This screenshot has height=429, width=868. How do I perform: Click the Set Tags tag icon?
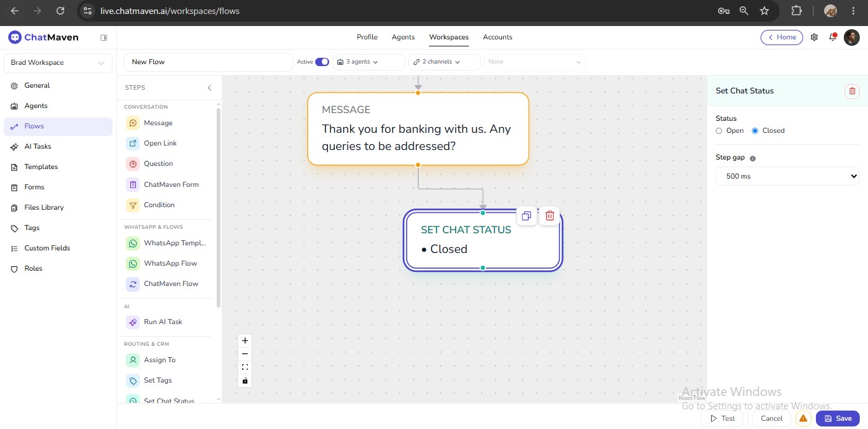(x=133, y=381)
